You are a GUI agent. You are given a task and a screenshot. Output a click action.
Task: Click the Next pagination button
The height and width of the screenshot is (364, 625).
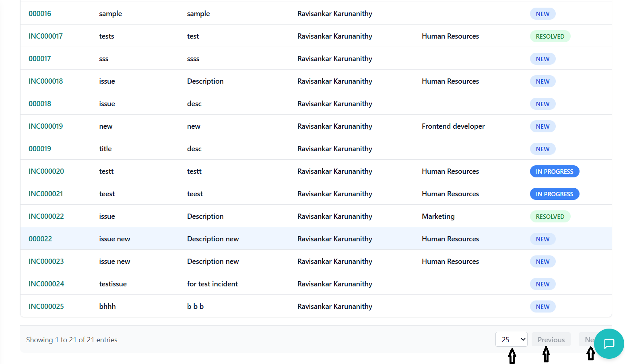[587, 339]
